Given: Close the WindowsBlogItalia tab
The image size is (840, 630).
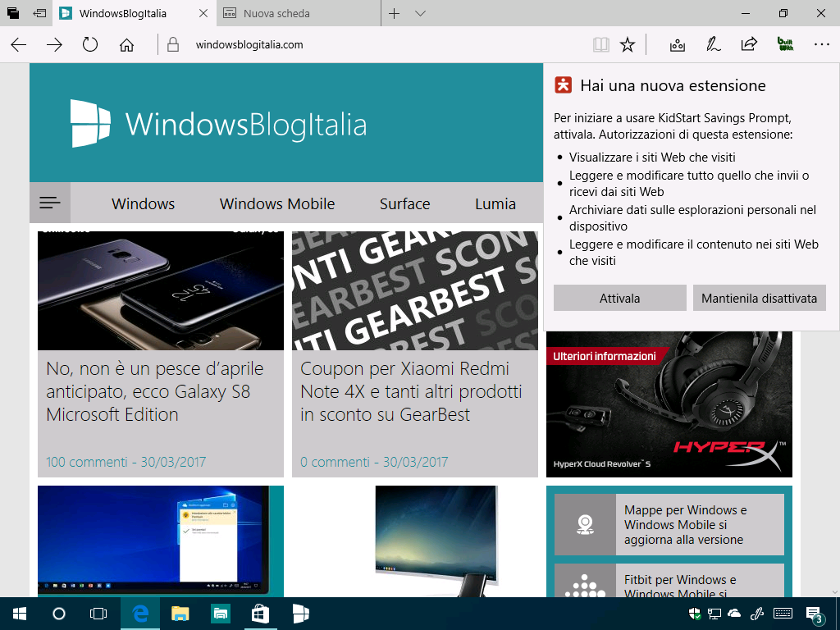Looking at the screenshot, I should (203, 13).
